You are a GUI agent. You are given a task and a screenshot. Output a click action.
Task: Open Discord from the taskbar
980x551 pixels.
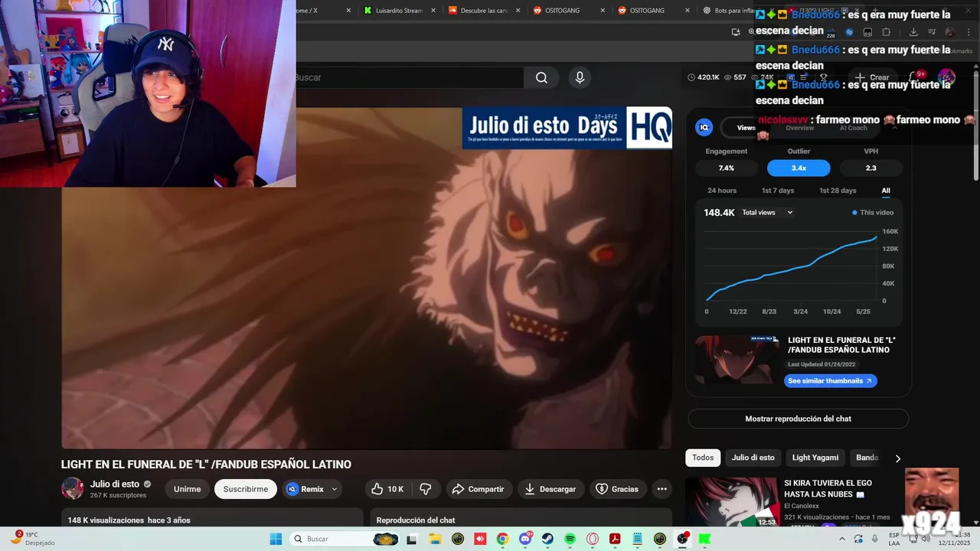(x=526, y=539)
